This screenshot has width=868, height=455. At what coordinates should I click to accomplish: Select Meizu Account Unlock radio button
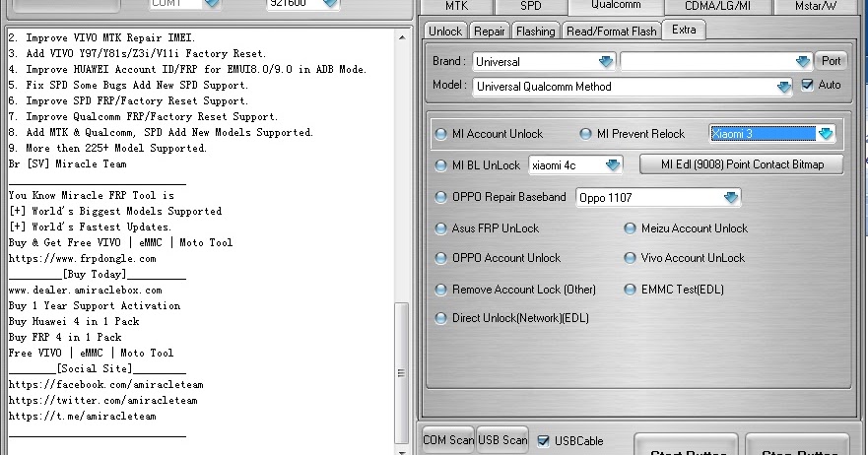coord(630,228)
